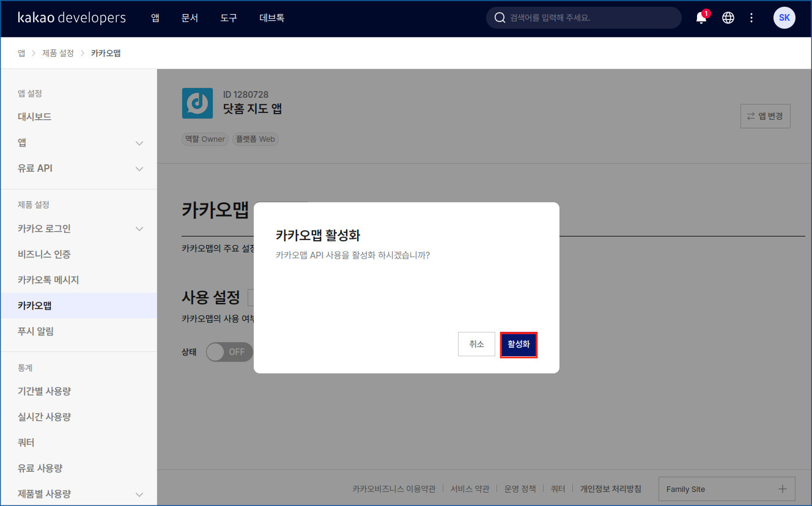Viewport: 812px width, 506px height.
Task: Expand the 앱 sidebar section
Action: point(139,143)
